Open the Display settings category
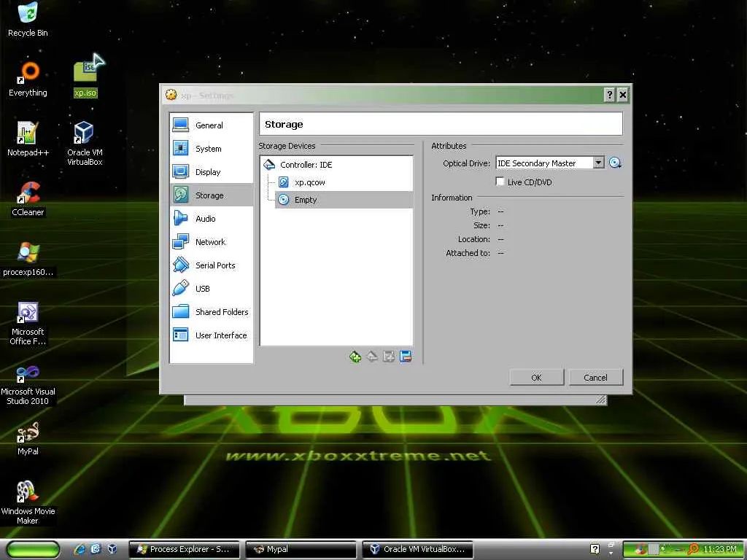Viewport: 747px width, 560px height. 212,172
